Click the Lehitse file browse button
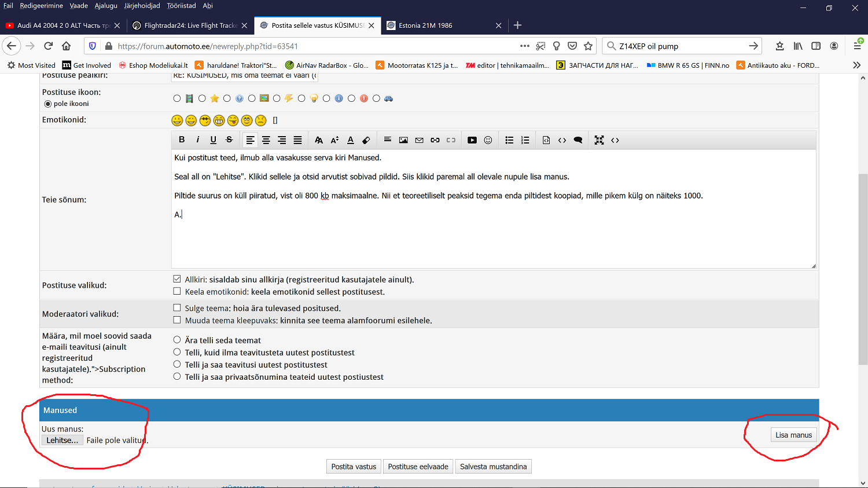This screenshot has width=868, height=488. [x=62, y=441]
